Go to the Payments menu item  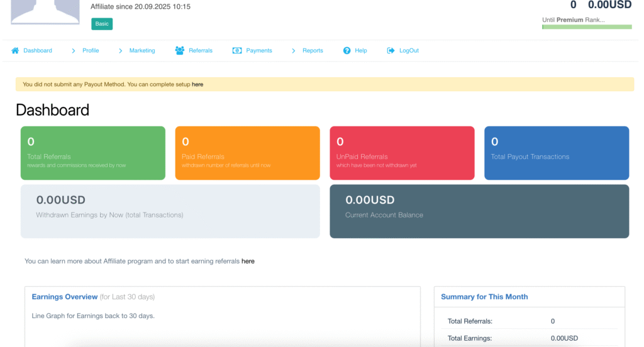pos(259,51)
